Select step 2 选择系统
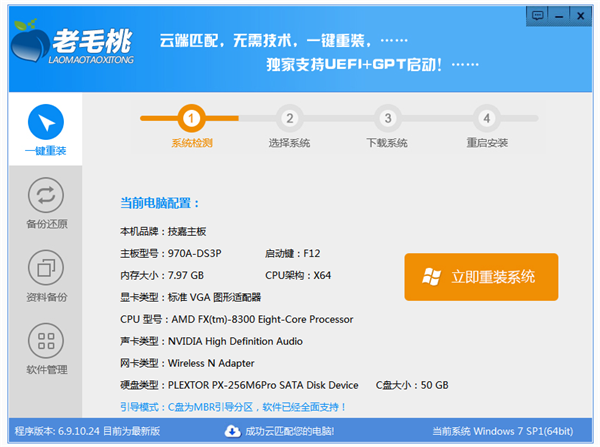The width and height of the screenshot is (600, 447). click(x=290, y=118)
